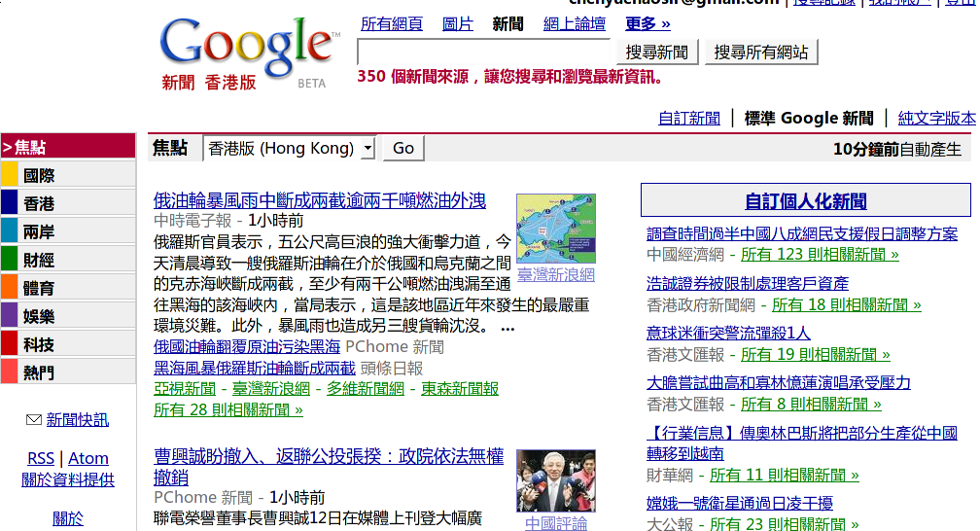Open the photo thumbnail of man with microphones
The image size is (980, 531).
coord(556,480)
